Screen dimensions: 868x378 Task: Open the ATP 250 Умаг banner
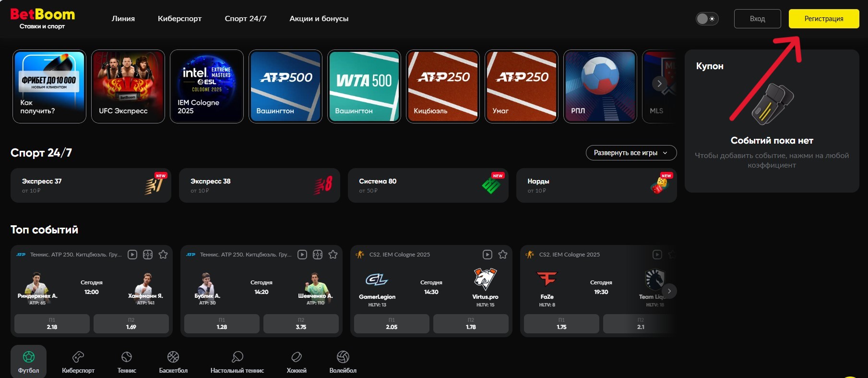[x=522, y=86]
